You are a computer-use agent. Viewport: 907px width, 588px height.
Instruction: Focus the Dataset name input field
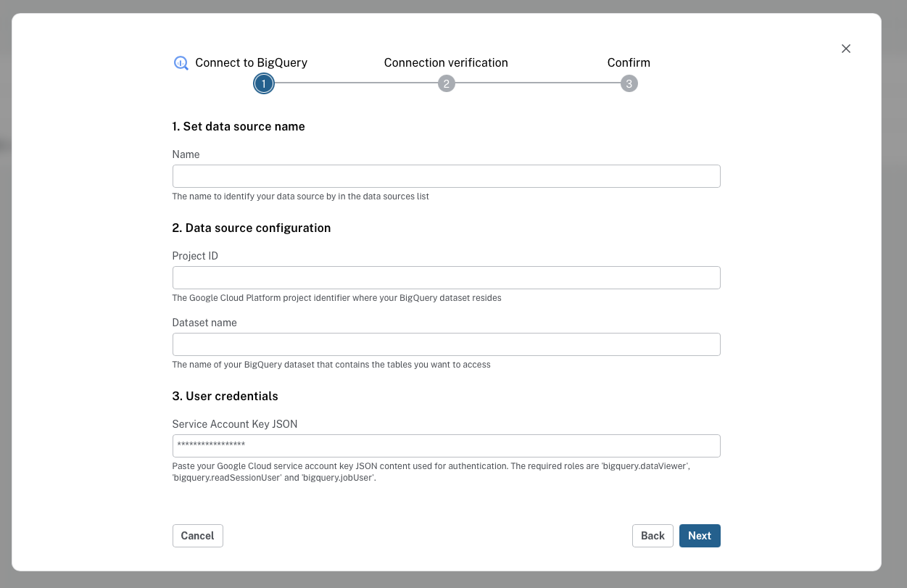[x=447, y=344]
